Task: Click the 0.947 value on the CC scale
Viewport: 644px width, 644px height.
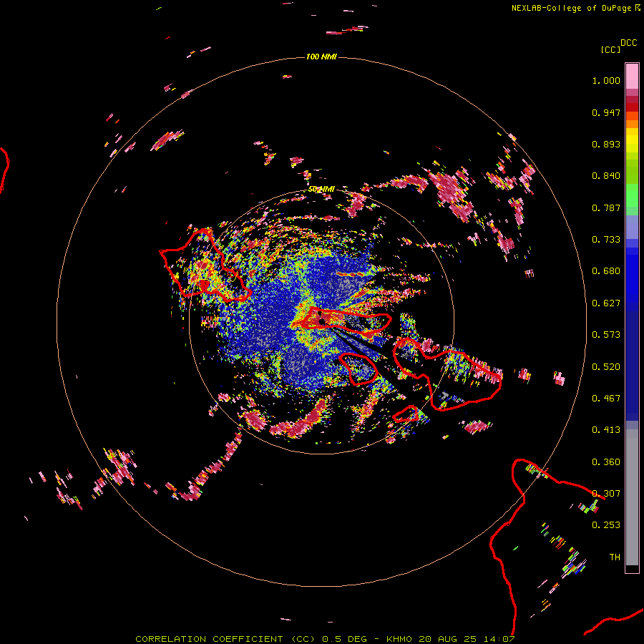Action: point(606,112)
